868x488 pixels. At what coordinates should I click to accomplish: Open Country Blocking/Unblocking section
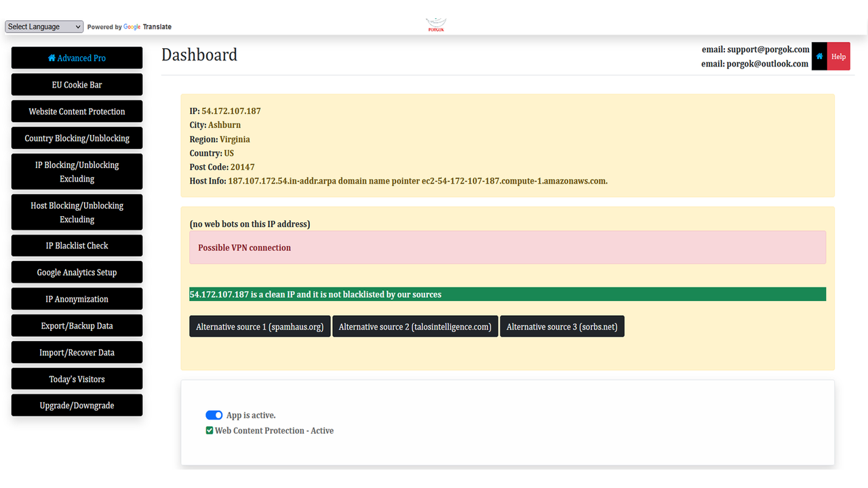coord(77,138)
